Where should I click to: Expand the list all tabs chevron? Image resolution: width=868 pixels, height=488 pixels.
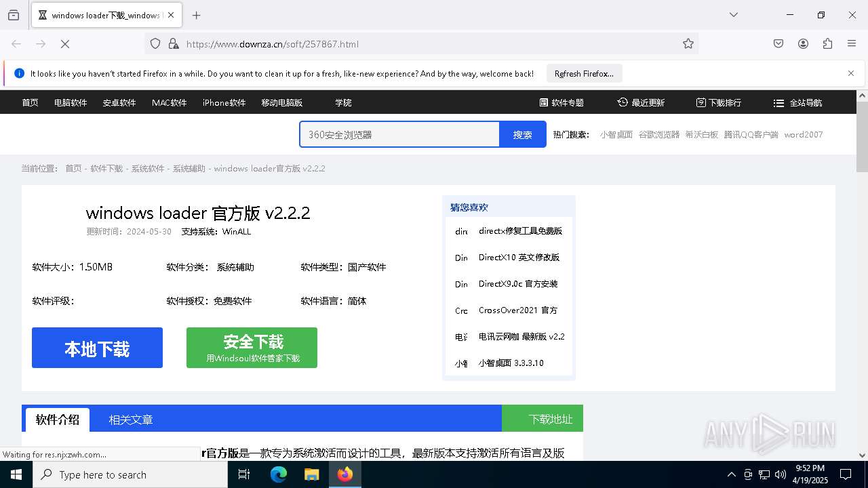(734, 15)
